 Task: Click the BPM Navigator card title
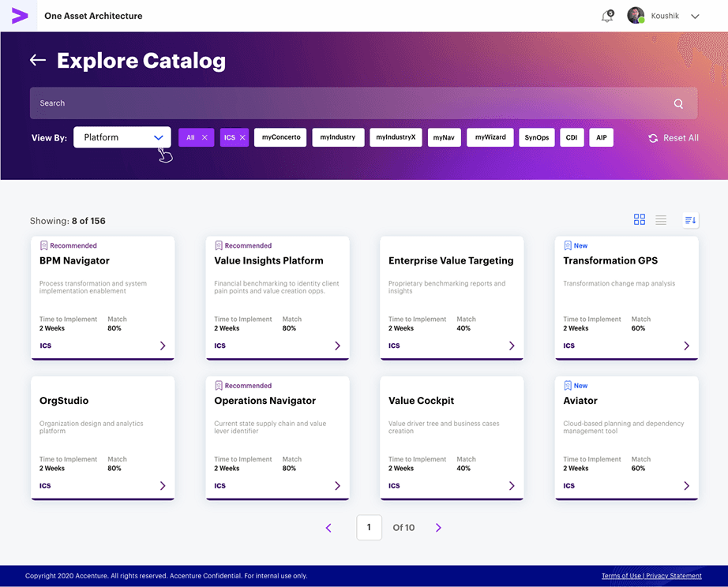pyautogui.click(x=74, y=261)
